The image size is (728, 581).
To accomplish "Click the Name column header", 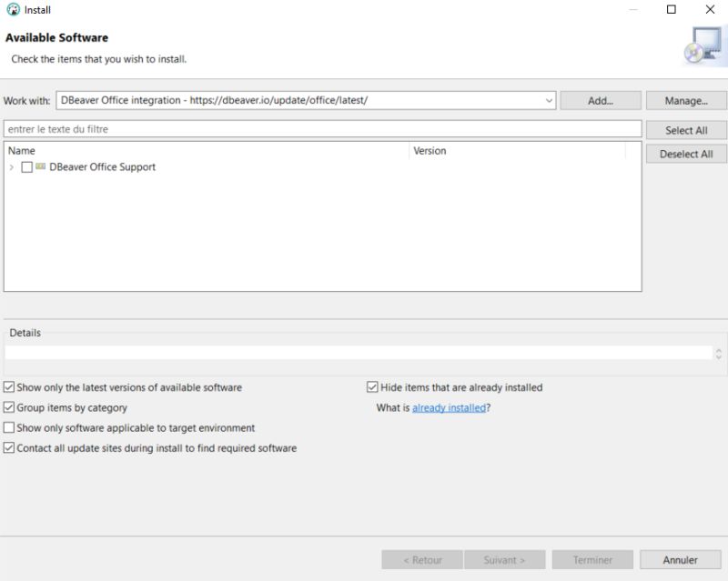I will click(x=207, y=151).
